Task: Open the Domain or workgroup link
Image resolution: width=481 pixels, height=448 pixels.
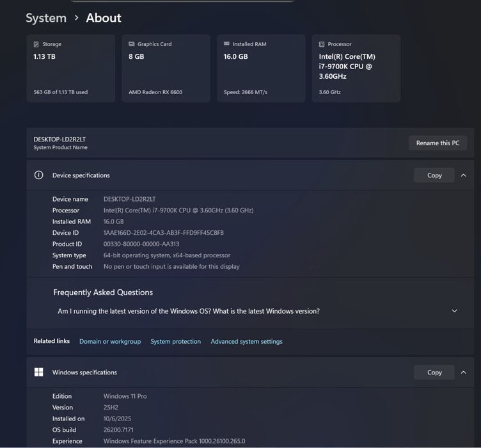Action: click(110, 342)
